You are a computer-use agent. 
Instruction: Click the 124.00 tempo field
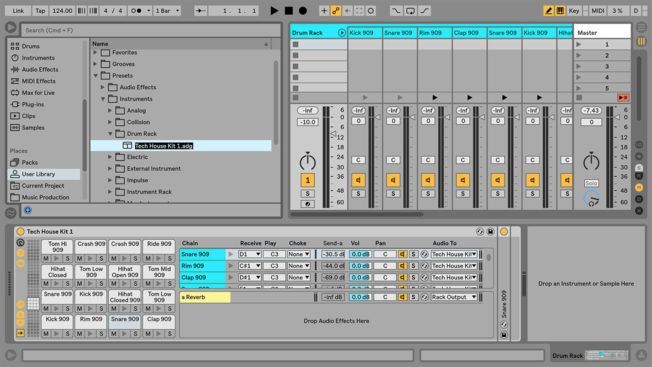pyautogui.click(x=62, y=11)
